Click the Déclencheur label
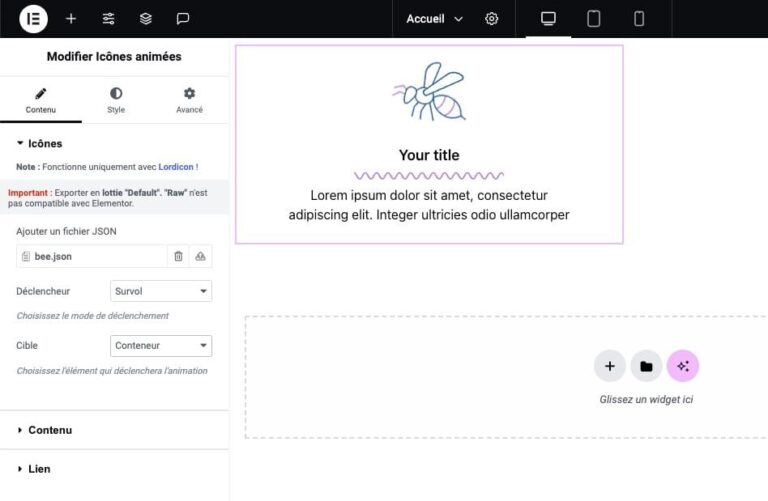Image resolution: width=768 pixels, height=501 pixels. 43,291
